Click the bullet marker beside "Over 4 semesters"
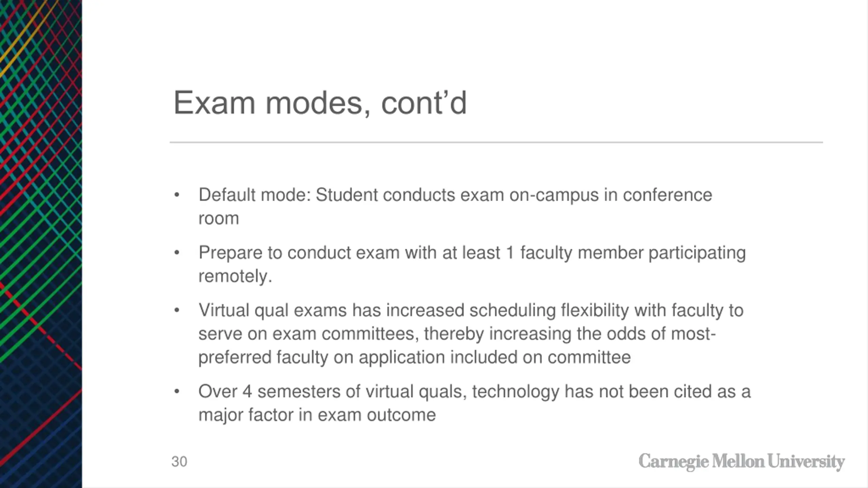The height and width of the screenshot is (488, 868). click(176, 391)
